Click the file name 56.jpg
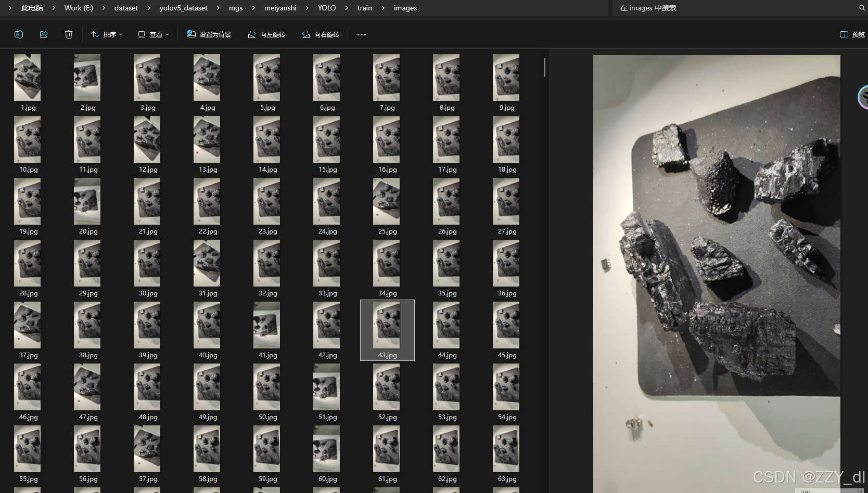This screenshot has width=868, height=493. [88, 479]
